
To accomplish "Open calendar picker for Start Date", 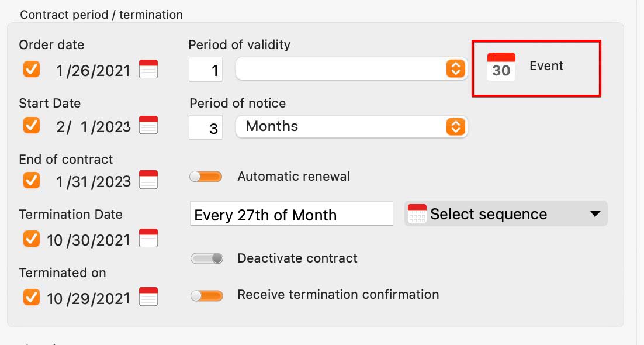I will 148,125.
